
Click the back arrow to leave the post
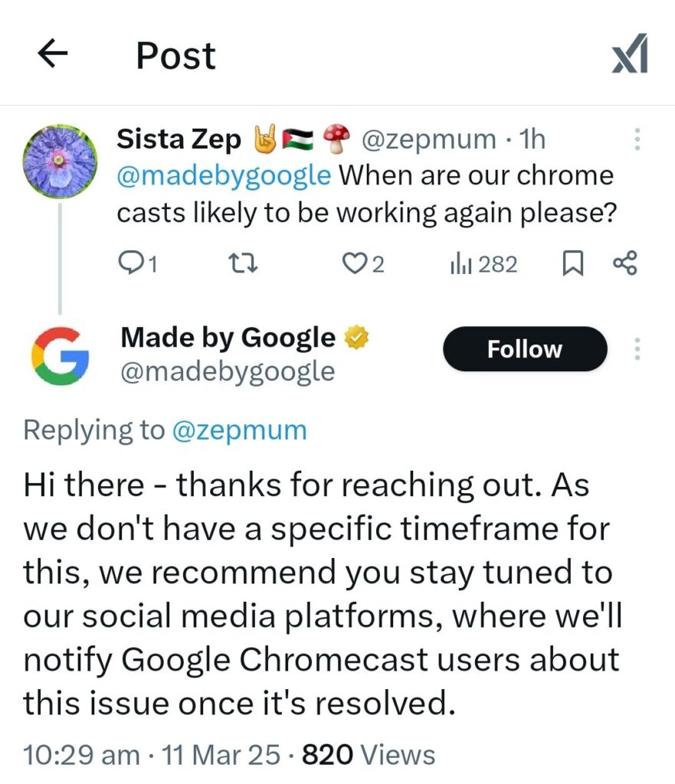click(x=51, y=54)
